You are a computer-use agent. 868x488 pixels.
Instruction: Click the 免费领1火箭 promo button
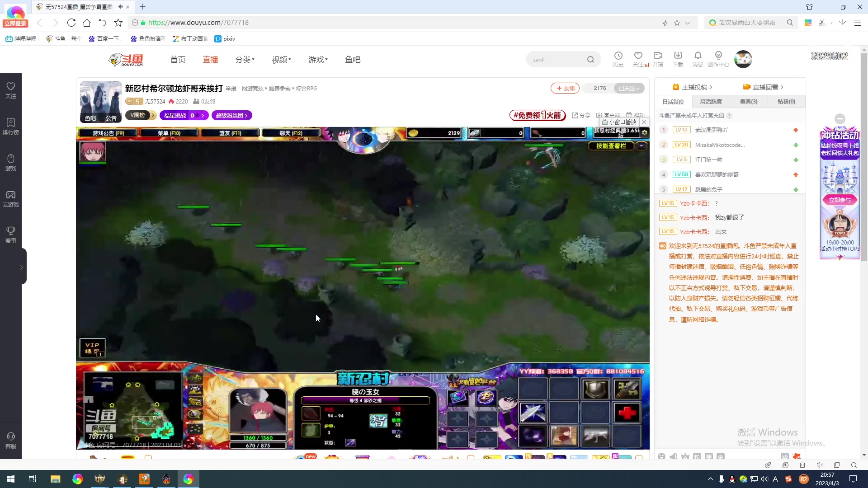click(538, 115)
